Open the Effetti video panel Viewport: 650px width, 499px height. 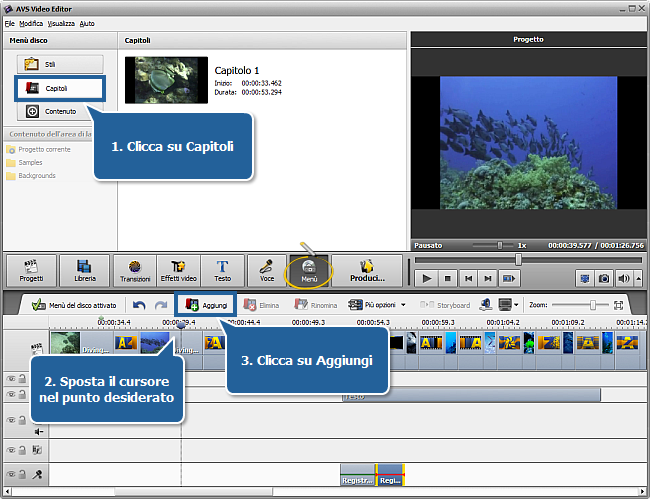(178, 270)
